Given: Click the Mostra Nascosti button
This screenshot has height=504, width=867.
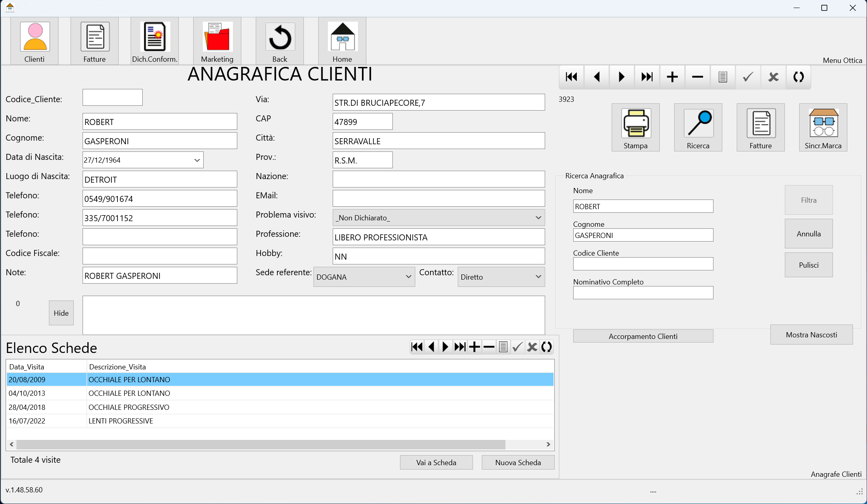Looking at the screenshot, I should coord(812,335).
